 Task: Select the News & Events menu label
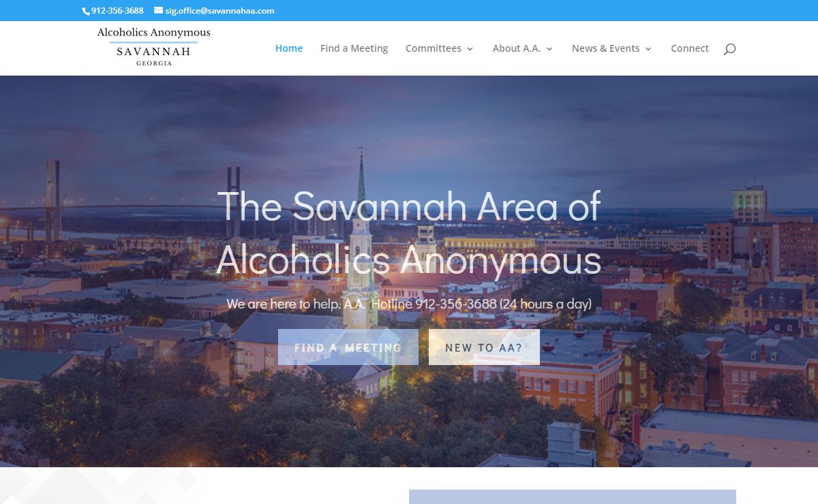click(605, 48)
